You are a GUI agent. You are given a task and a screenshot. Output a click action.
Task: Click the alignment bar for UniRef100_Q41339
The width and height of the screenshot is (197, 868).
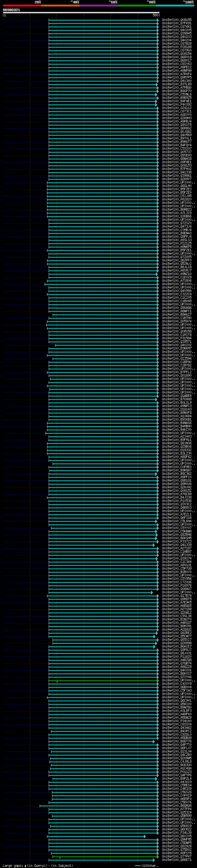[x=102, y=545]
